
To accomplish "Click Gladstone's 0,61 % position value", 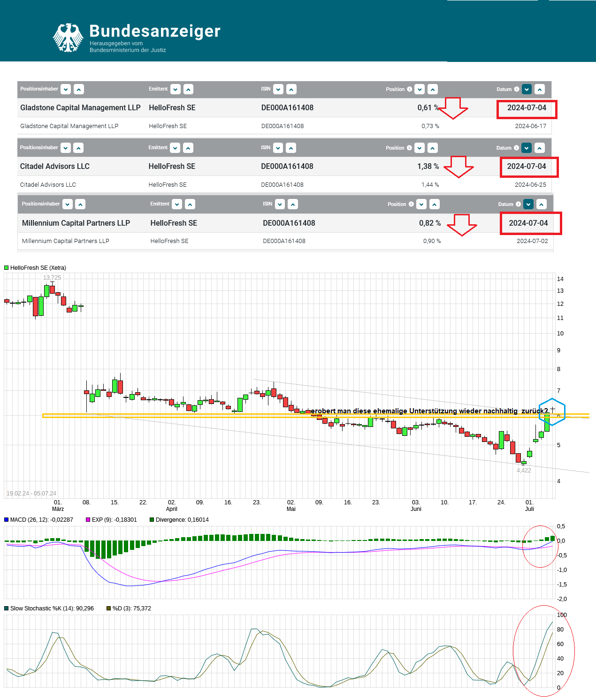I will click(x=428, y=107).
